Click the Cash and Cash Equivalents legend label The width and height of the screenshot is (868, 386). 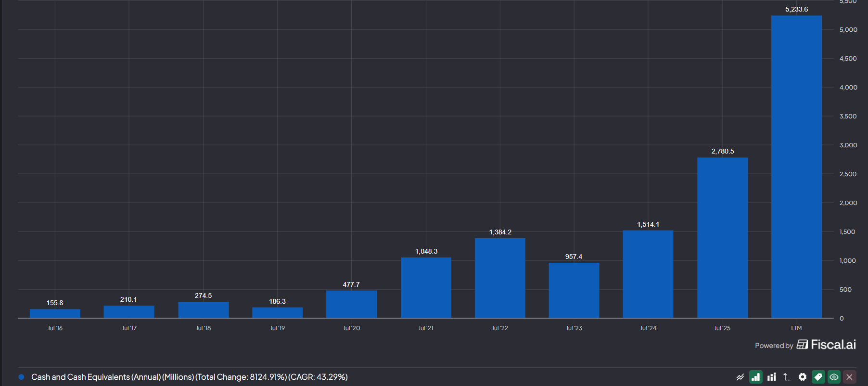click(189, 377)
